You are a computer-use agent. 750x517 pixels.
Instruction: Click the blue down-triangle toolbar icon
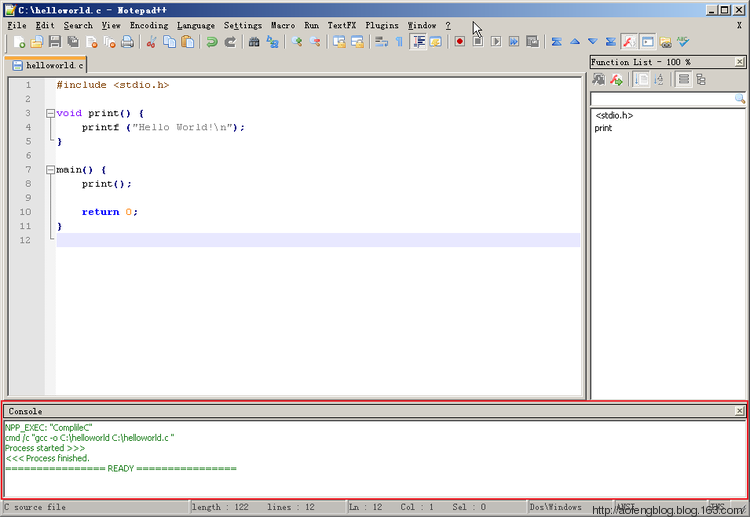pyautogui.click(x=593, y=42)
